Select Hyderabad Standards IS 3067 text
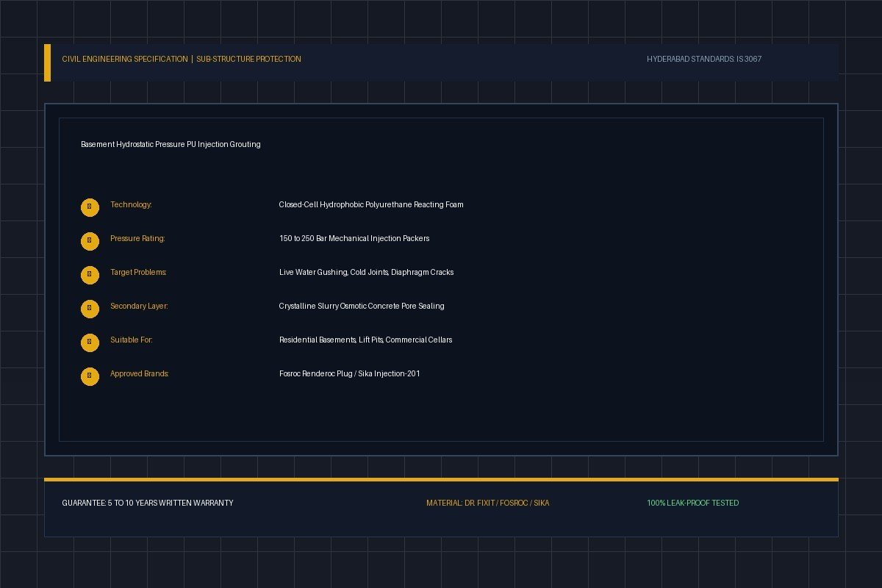 pos(704,59)
